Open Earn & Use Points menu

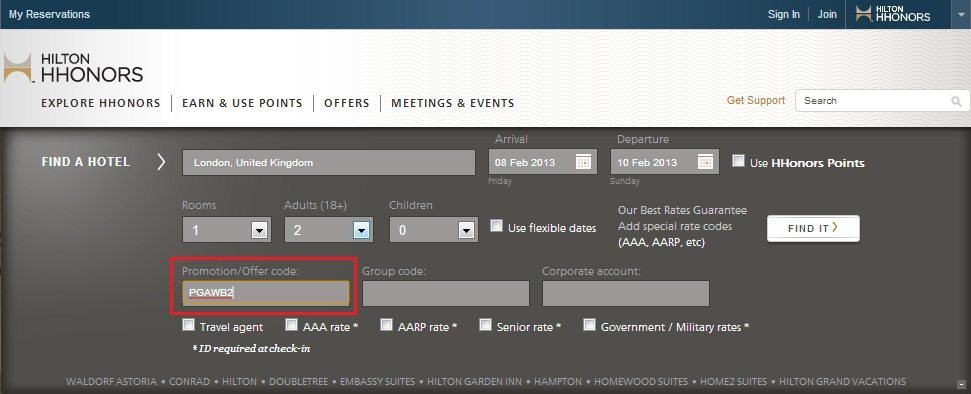[x=242, y=103]
